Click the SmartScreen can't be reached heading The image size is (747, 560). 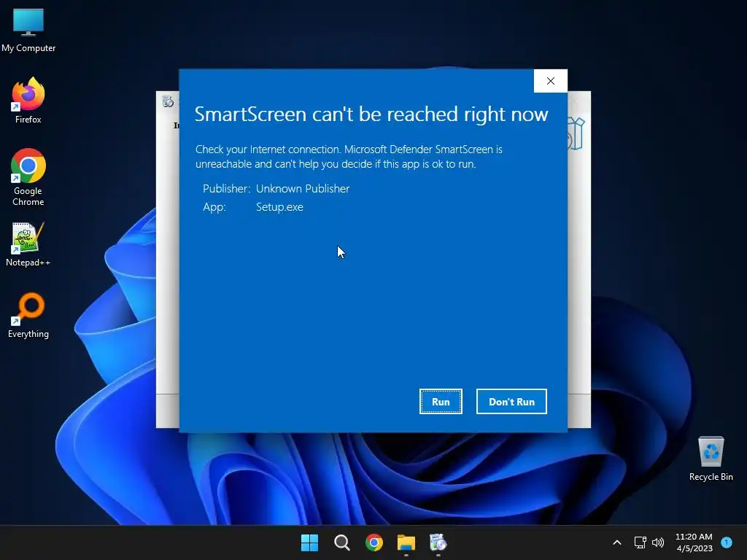tap(371, 114)
